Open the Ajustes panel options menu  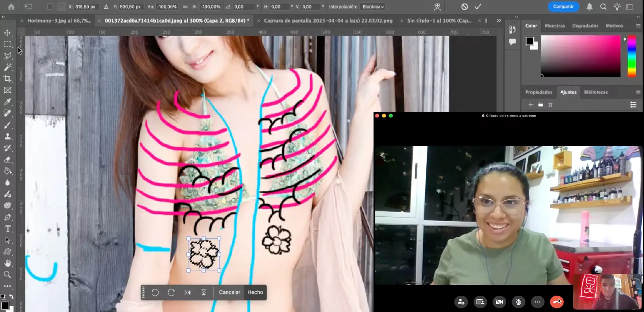(x=638, y=92)
